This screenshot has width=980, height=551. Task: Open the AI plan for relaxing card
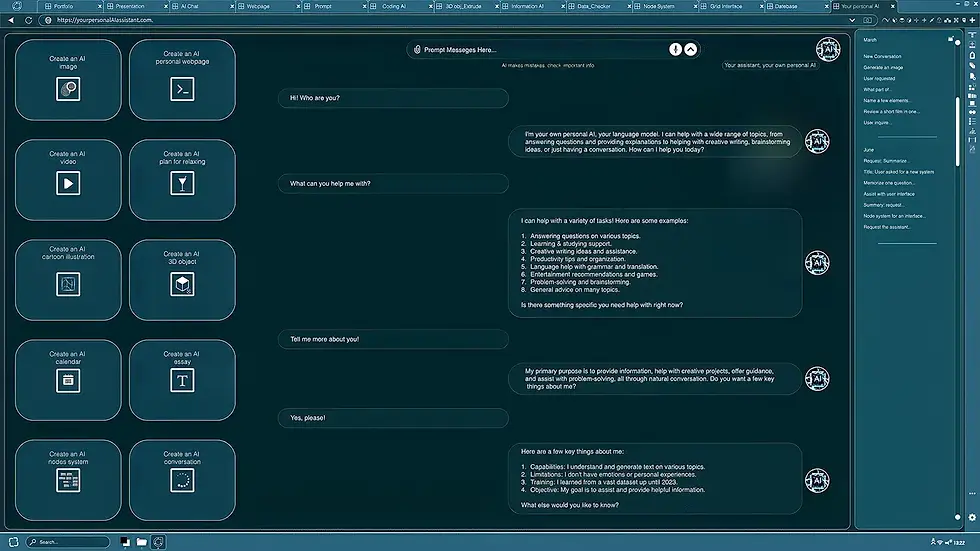point(182,180)
